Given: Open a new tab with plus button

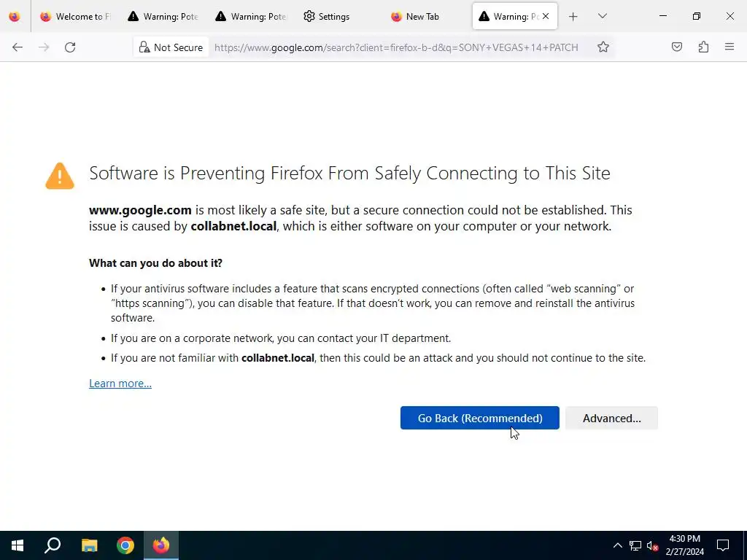Looking at the screenshot, I should pos(573,16).
